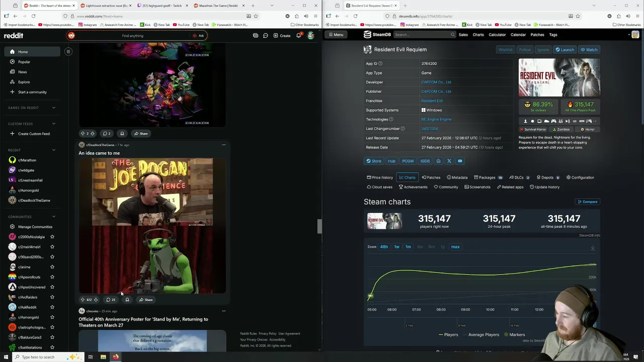Click Reddit 'Find anything' search field
Screen dimensions: 644x362
click(132, 36)
